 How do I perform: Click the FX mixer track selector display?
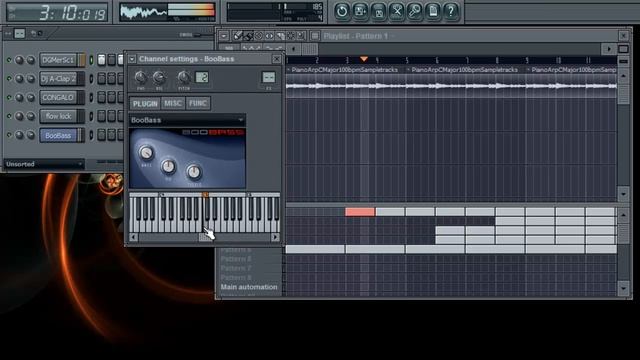269,78
